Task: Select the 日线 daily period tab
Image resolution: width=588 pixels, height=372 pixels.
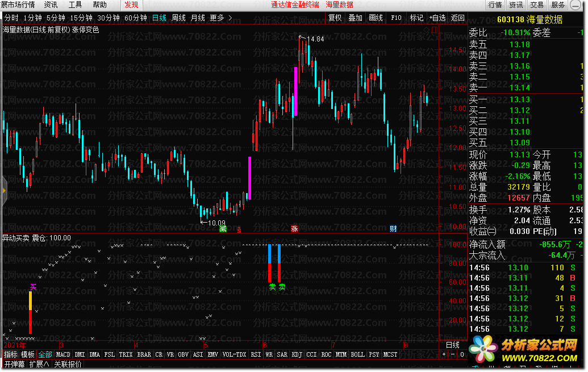Action: pyautogui.click(x=159, y=18)
